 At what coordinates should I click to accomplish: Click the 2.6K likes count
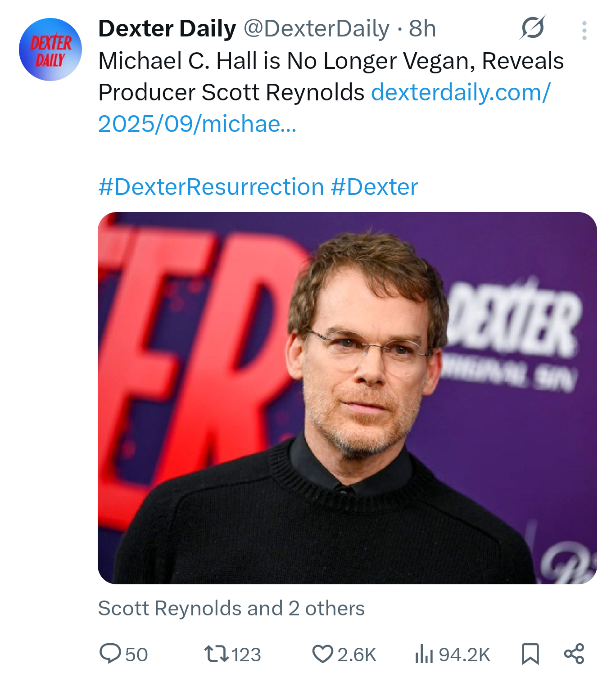357,655
